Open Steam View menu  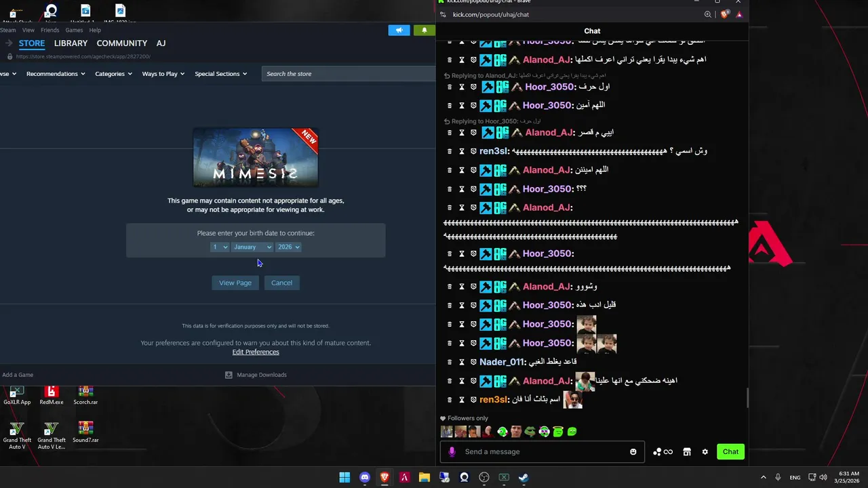(x=28, y=30)
